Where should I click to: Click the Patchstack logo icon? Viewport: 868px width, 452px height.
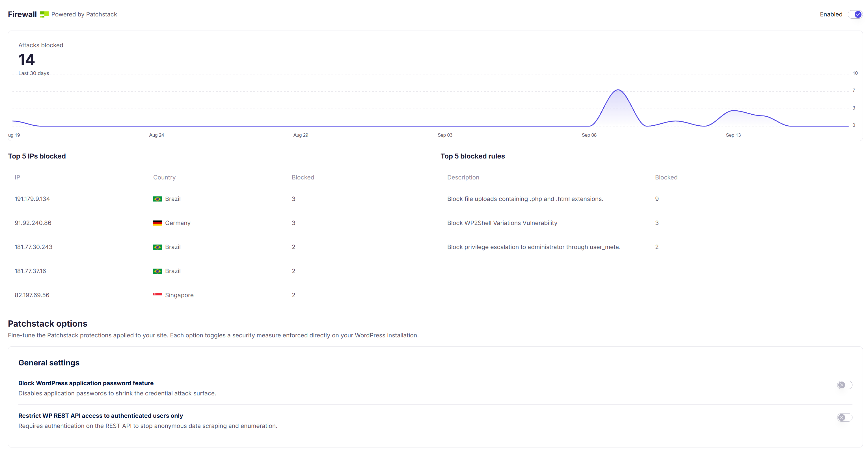point(44,14)
